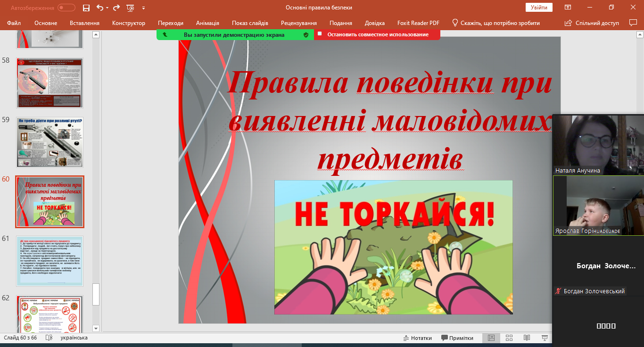The width and height of the screenshot is (644, 347).
Task: Open the Рецензування ribbon tab
Action: (299, 23)
